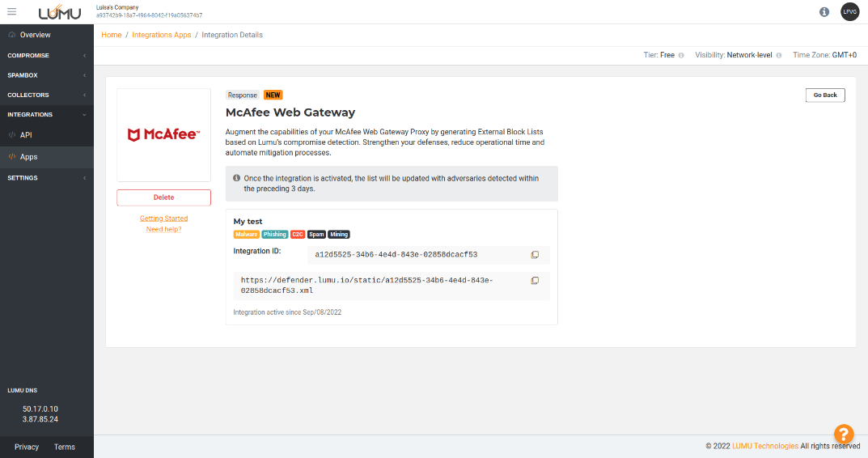Copy the defender XML URL

pos(535,281)
